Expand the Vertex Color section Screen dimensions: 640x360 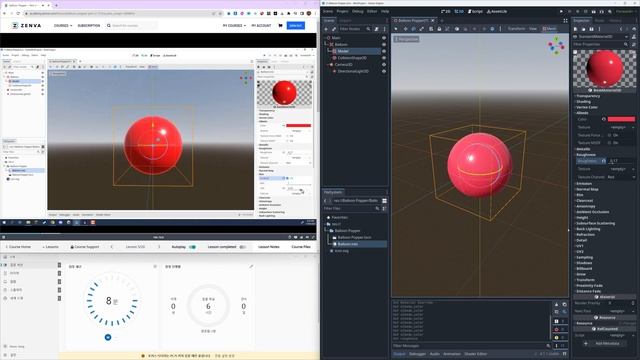pyautogui.click(x=587, y=107)
